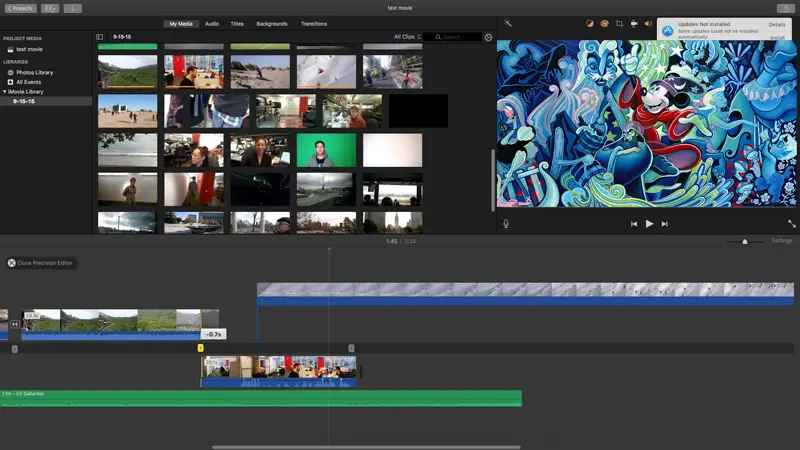The image size is (800, 450).
Task: Open the stabilization camera tool
Action: [634, 23]
